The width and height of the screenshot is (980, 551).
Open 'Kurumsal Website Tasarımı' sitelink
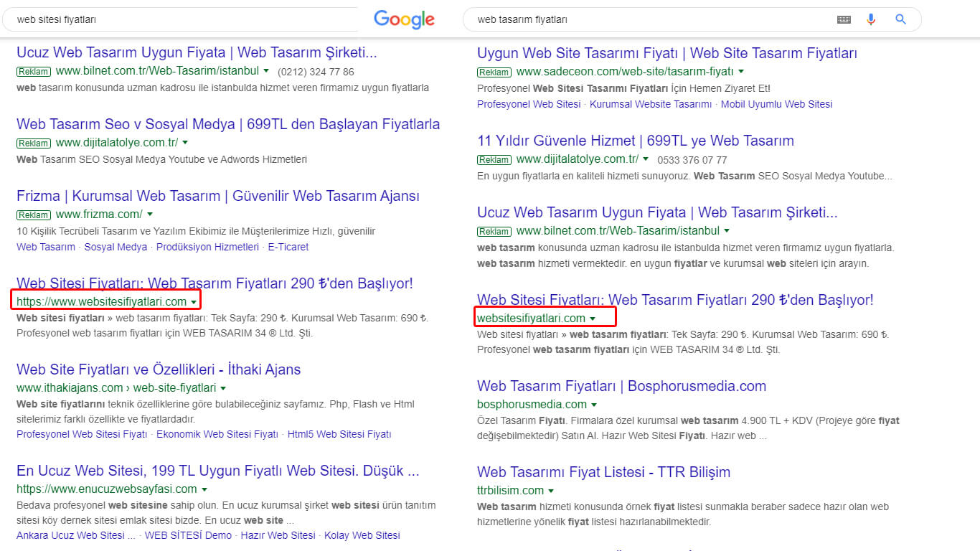pos(651,104)
